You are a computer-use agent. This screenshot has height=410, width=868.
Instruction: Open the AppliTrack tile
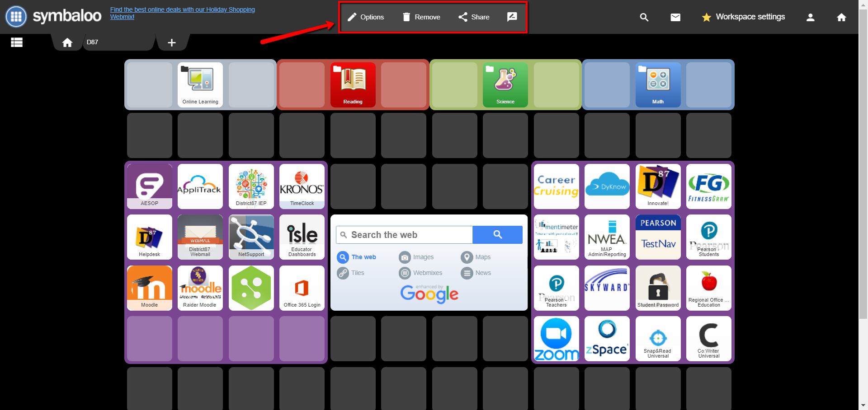coord(200,186)
